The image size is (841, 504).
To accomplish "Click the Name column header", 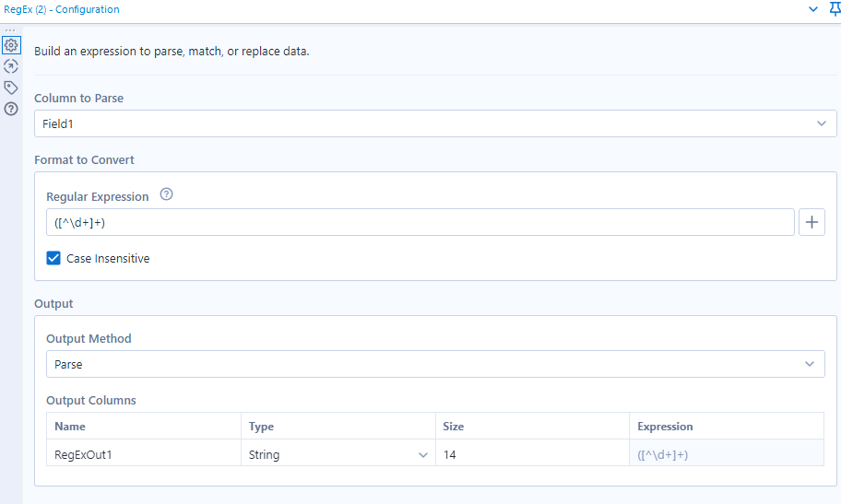I will 70,427.
